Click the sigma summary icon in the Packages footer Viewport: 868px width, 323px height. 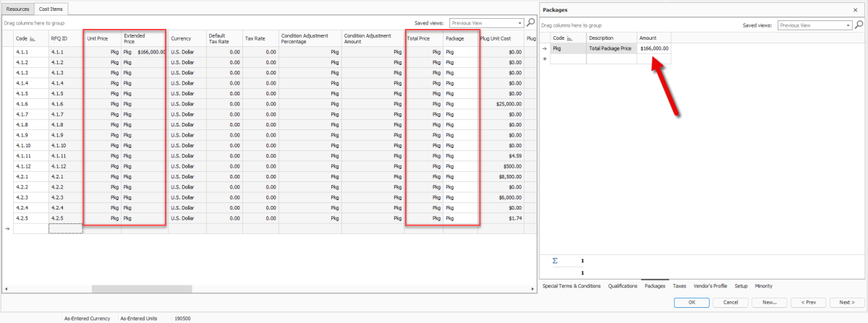555,260
